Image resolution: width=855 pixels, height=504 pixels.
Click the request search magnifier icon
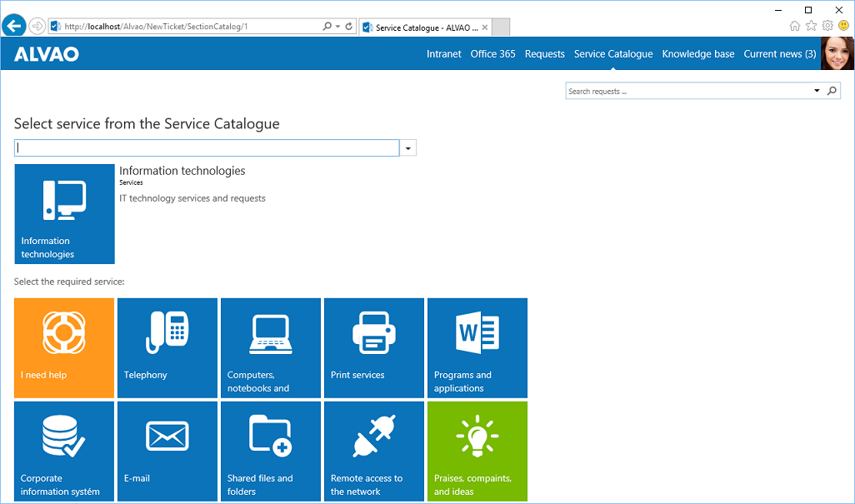(832, 90)
